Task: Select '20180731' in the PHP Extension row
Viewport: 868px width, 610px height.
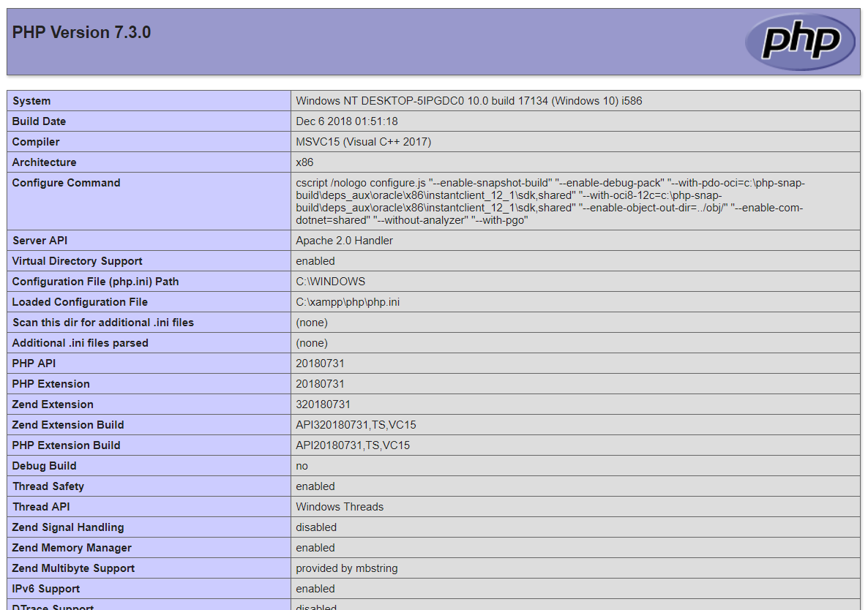Action: click(320, 384)
